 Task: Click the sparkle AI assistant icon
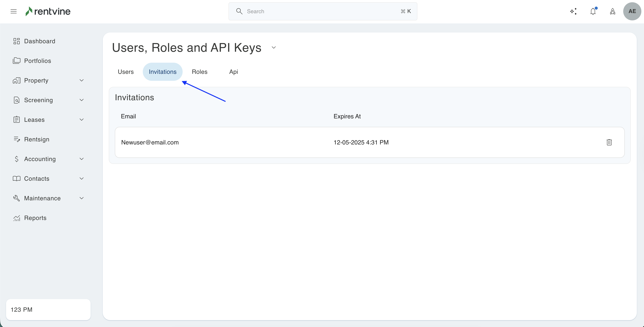pyautogui.click(x=573, y=11)
